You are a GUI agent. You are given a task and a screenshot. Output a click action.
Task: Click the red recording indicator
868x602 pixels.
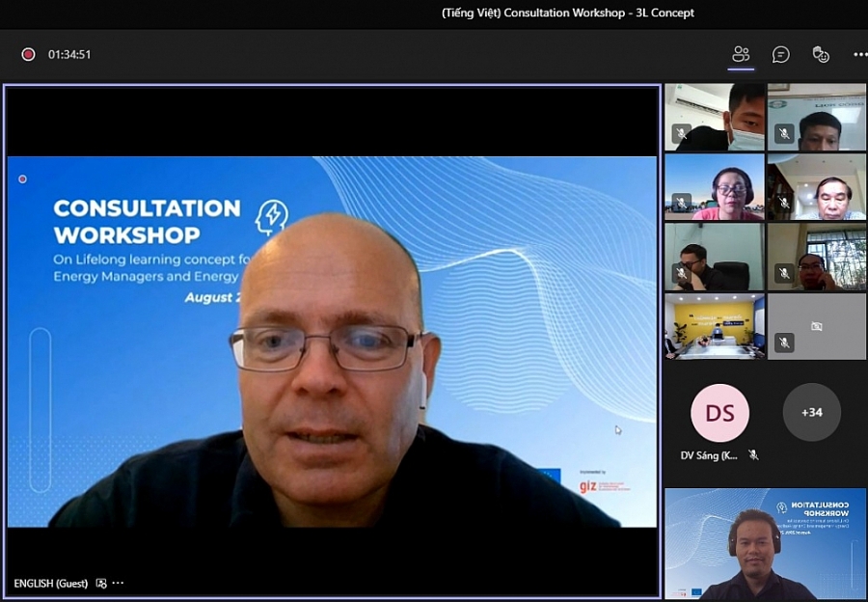click(28, 54)
